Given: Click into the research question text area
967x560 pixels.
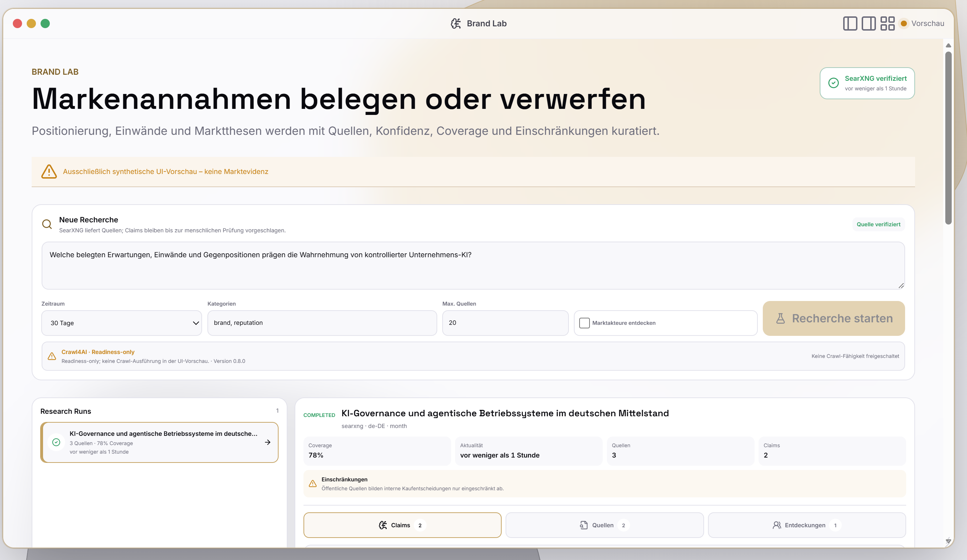Looking at the screenshot, I should click(473, 266).
